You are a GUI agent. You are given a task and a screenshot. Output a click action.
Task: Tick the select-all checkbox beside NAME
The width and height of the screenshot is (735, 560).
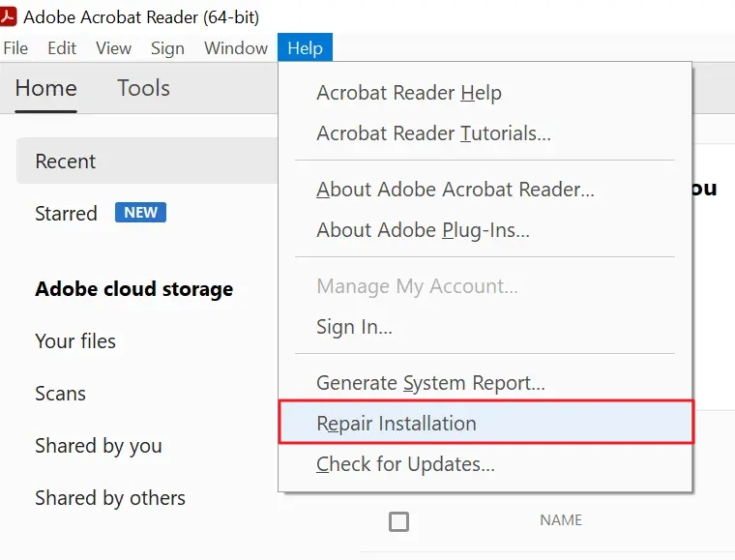point(398,521)
